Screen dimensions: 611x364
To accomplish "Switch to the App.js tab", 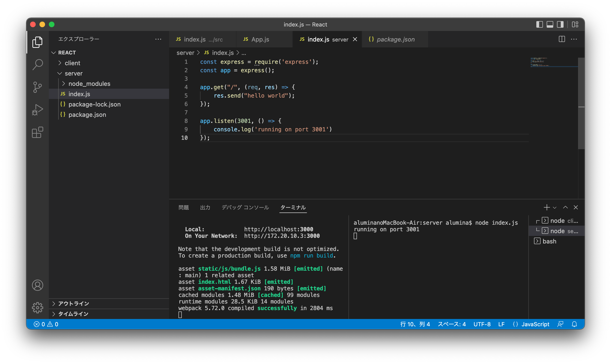I will click(260, 39).
